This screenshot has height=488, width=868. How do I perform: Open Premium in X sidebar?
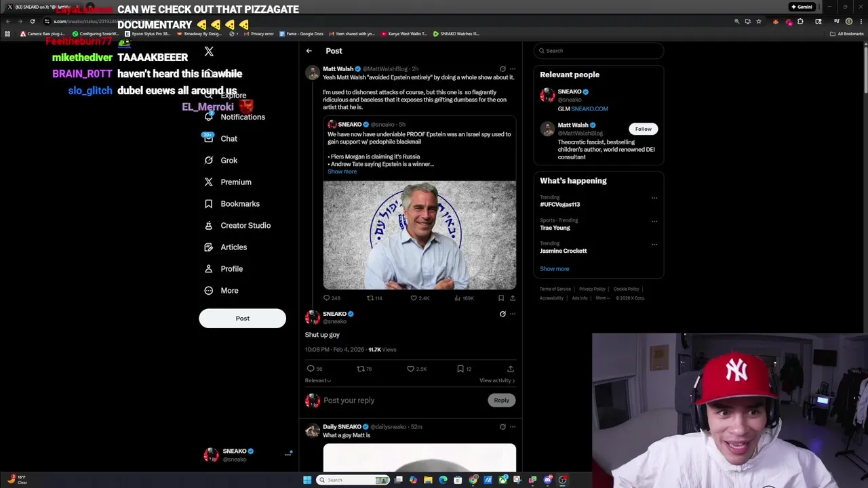click(x=228, y=182)
